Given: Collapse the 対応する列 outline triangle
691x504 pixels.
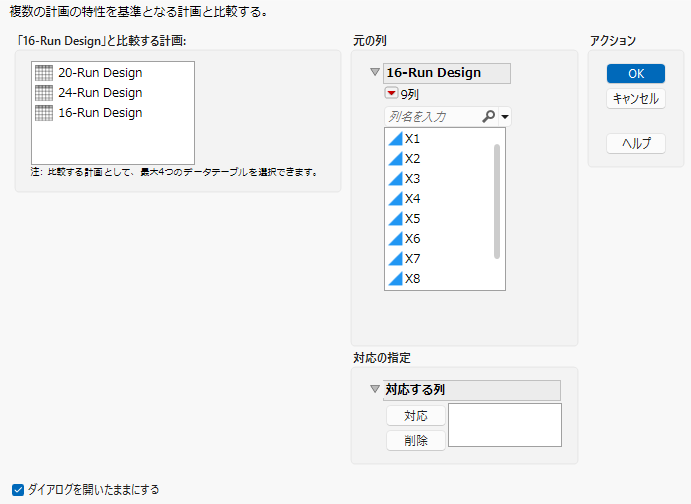Looking at the screenshot, I should 375,389.
